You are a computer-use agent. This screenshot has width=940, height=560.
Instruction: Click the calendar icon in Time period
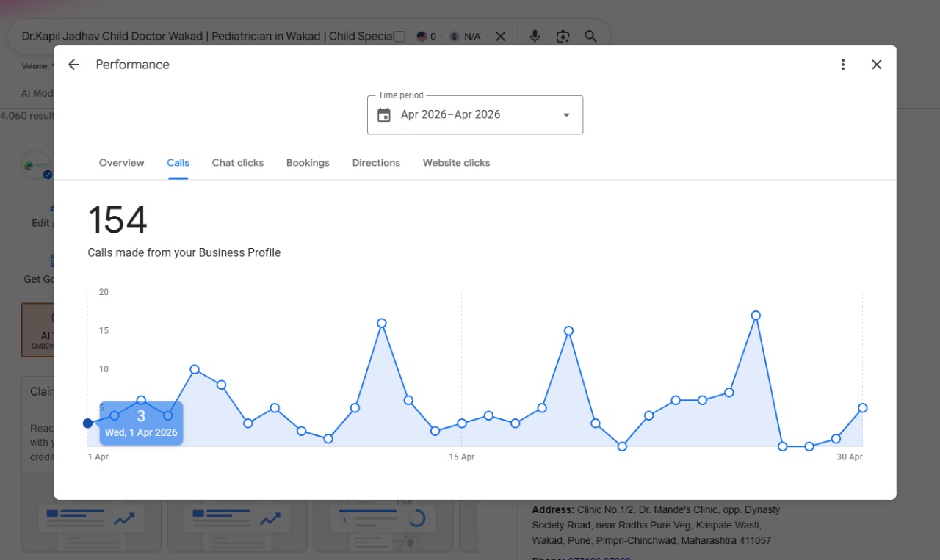pos(384,115)
